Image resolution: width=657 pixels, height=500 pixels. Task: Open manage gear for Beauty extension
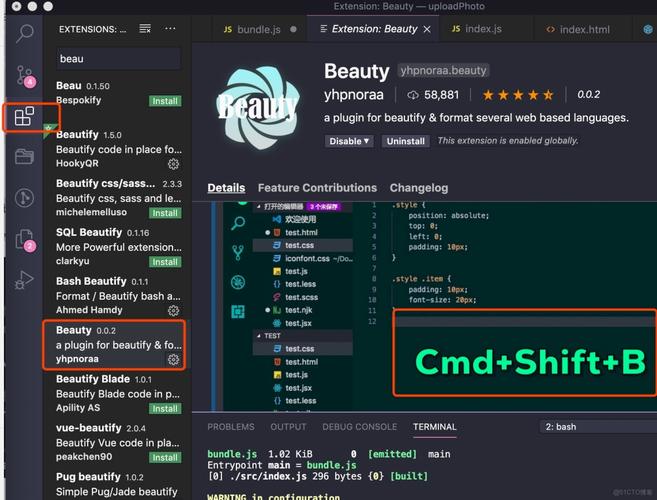173,360
